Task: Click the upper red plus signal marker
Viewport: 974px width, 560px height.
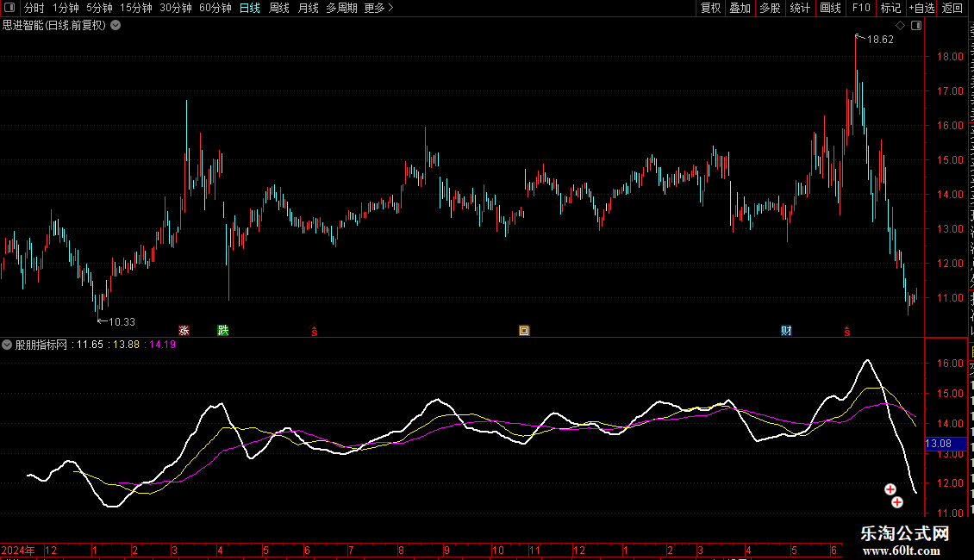Action: point(890,489)
